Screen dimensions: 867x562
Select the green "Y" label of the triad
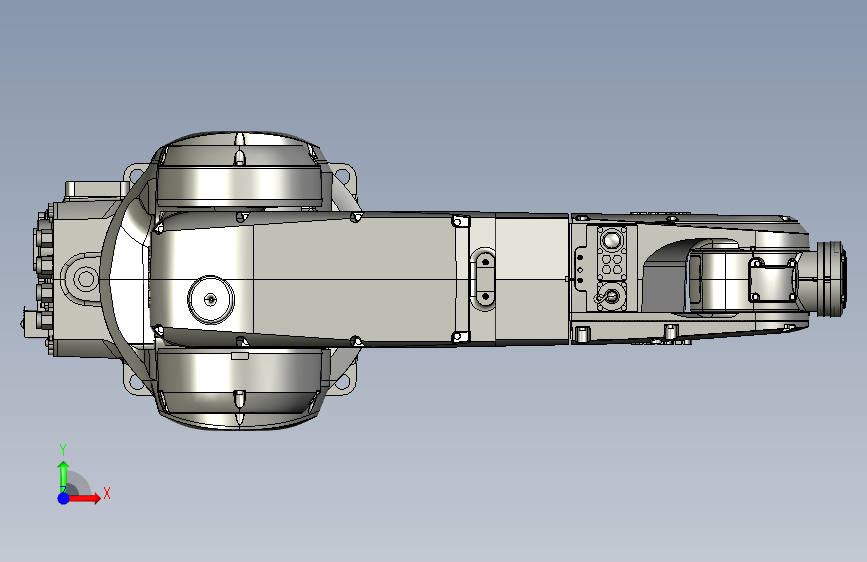tap(63, 450)
